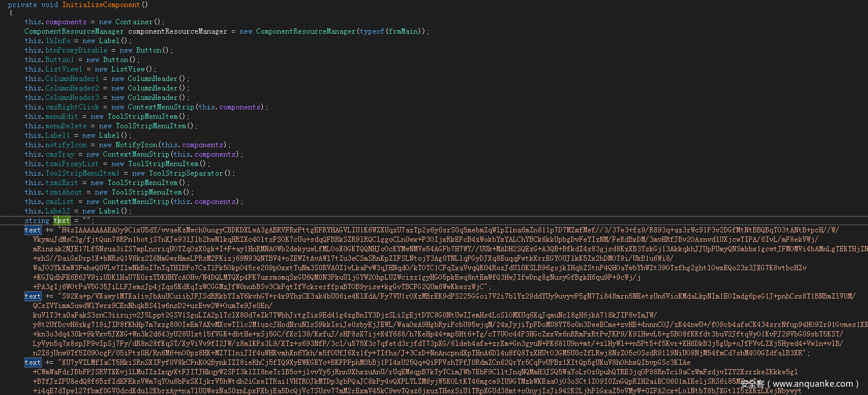Open the cmsTray field definition

(x=60, y=154)
